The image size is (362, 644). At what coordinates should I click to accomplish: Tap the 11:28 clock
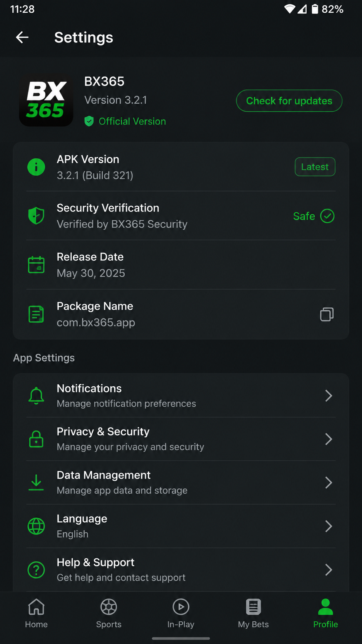coord(22,9)
